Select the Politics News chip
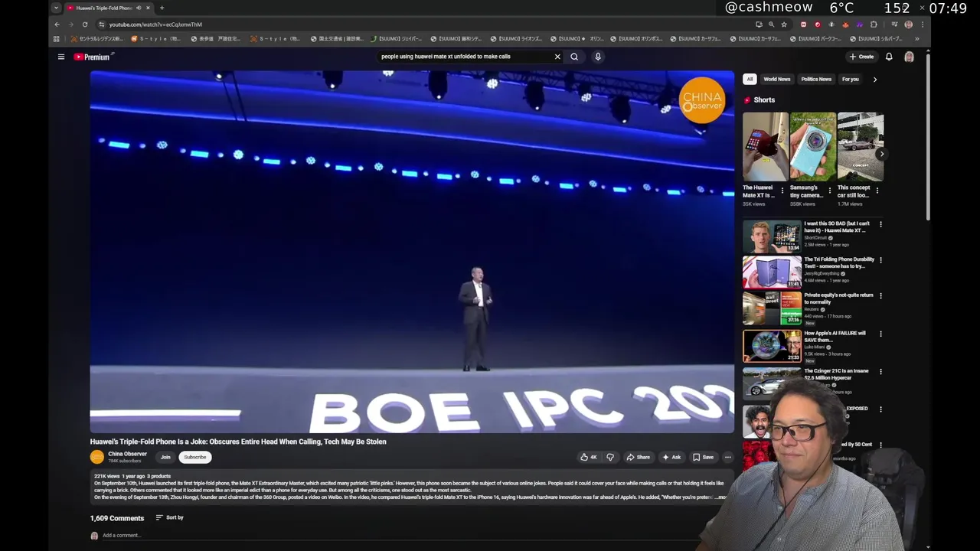Screen dimensions: 980x551 pos(816,79)
